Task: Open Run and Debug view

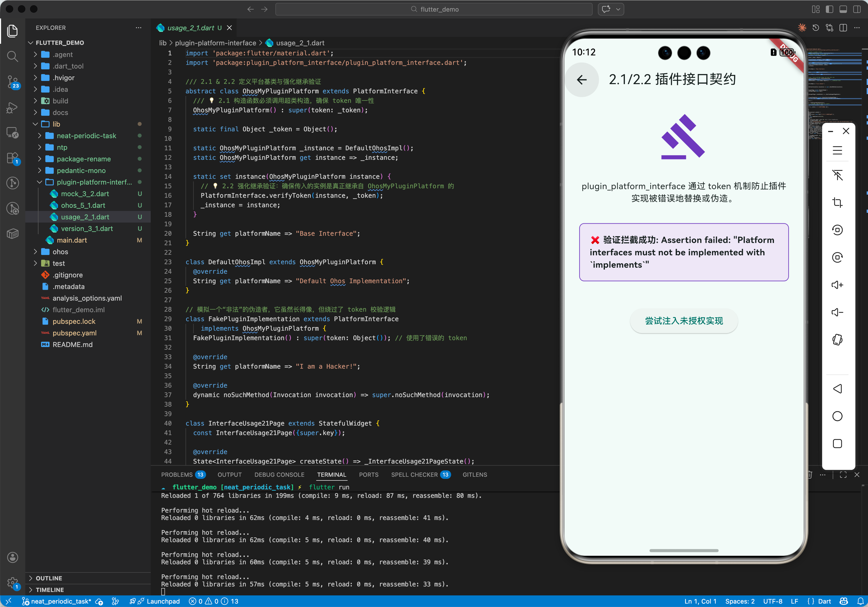Action: coord(12,107)
